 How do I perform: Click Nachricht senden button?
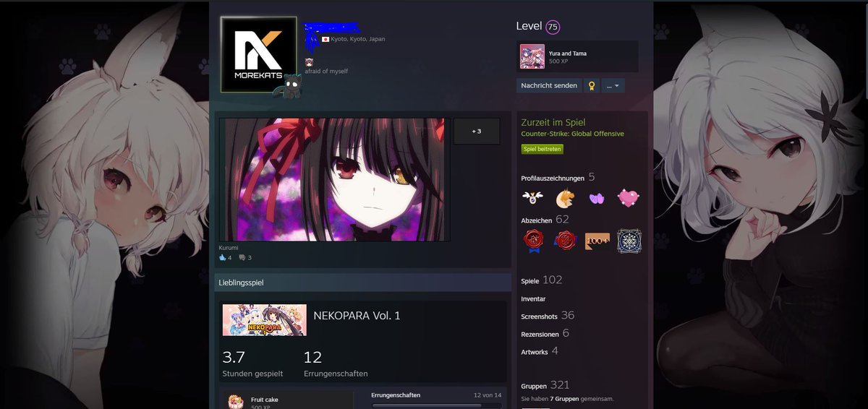coord(549,85)
